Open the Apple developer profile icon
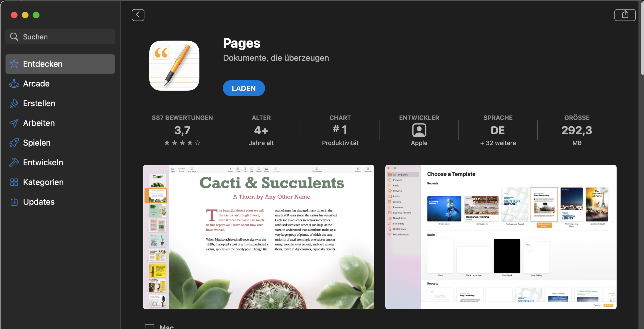The image size is (644, 329). pos(419,130)
